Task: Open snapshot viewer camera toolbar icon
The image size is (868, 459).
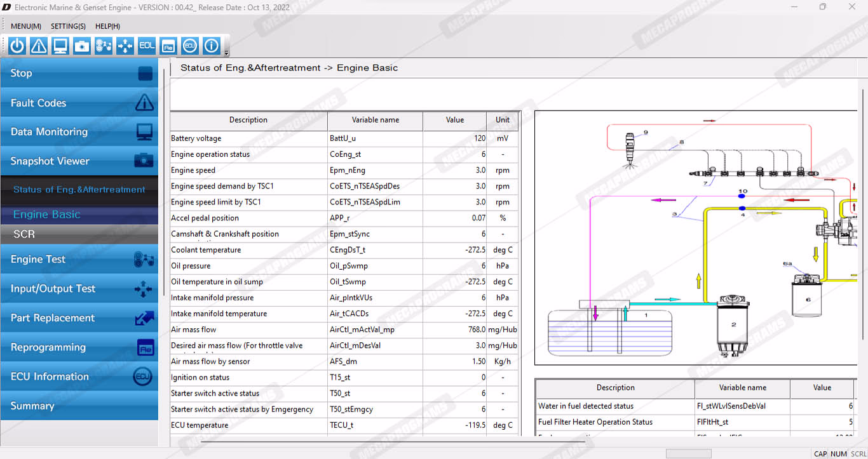Action: click(82, 46)
